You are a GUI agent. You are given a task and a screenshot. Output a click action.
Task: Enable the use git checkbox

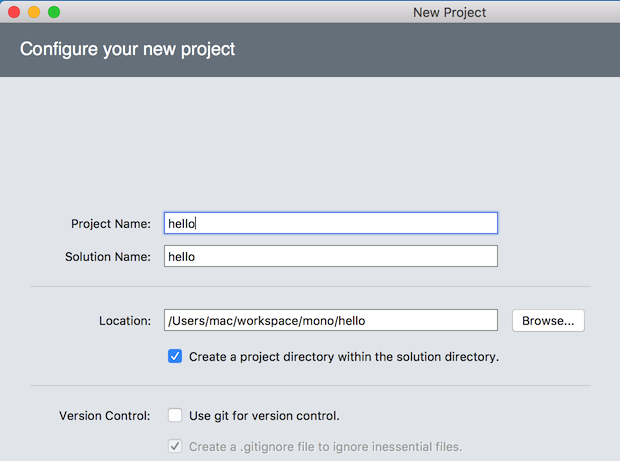pyautogui.click(x=175, y=415)
